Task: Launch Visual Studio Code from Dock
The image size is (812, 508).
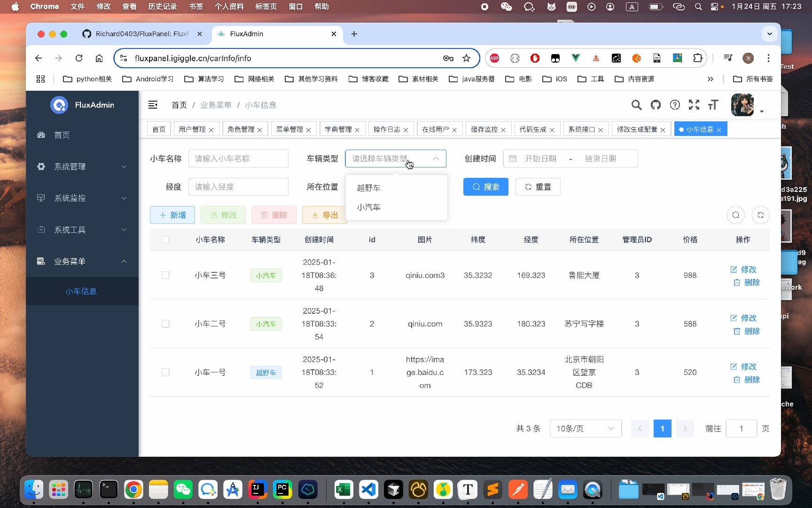Action: click(369, 490)
